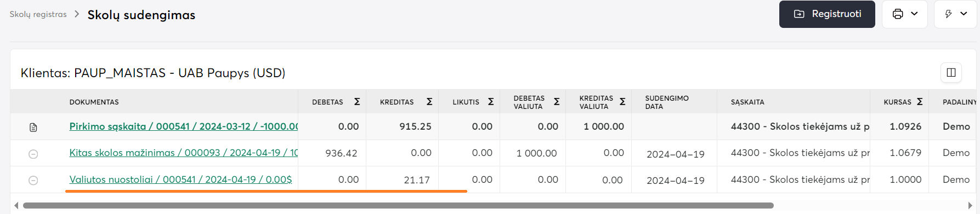The width and height of the screenshot is (980, 214).
Task: Go to Skolų registras breadcrumb
Action: [x=38, y=14]
